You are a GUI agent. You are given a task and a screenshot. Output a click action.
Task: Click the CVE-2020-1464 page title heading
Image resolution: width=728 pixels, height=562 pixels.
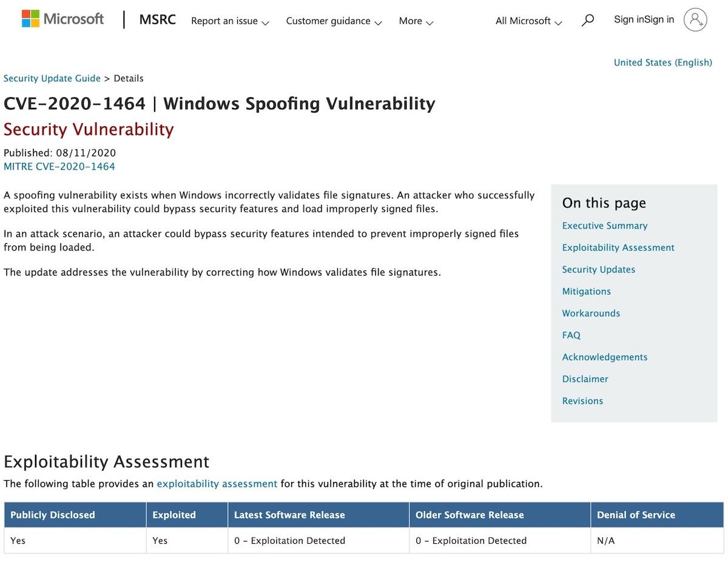pyautogui.click(x=220, y=104)
